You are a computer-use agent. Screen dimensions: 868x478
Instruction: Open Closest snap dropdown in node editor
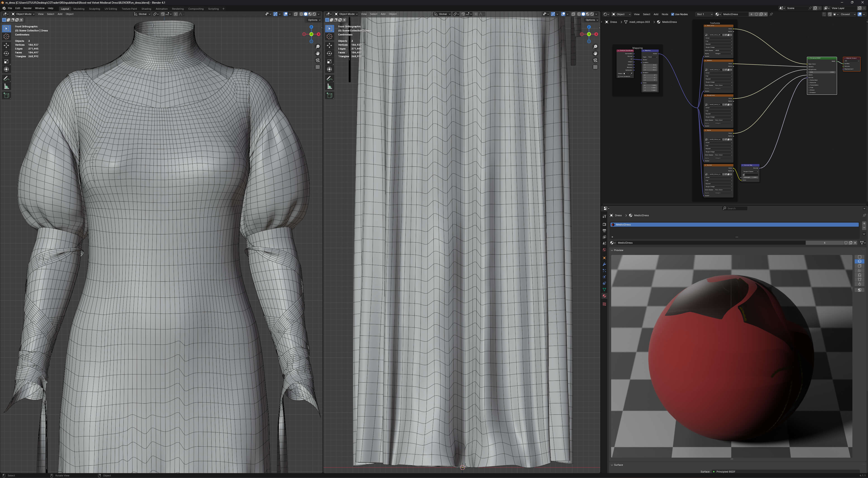[848, 14]
